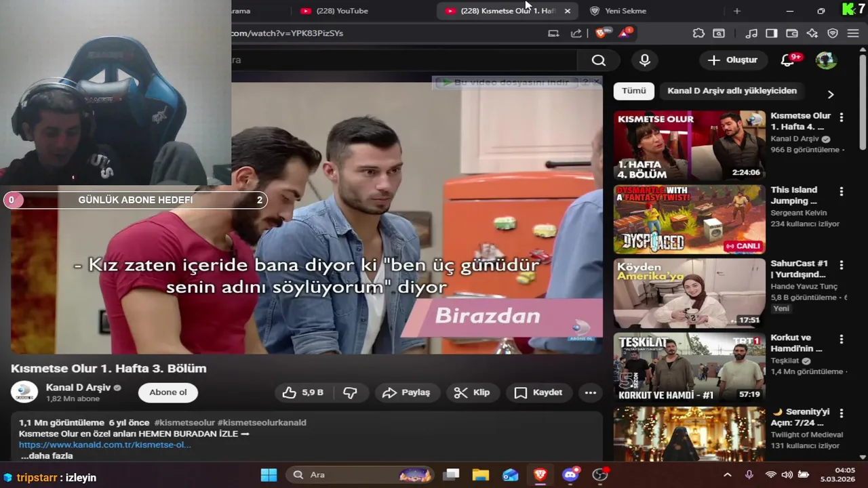This screenshot has width=868, height=488.
Task: Show hidden system tray icons chevron
Action: (728, 475)
